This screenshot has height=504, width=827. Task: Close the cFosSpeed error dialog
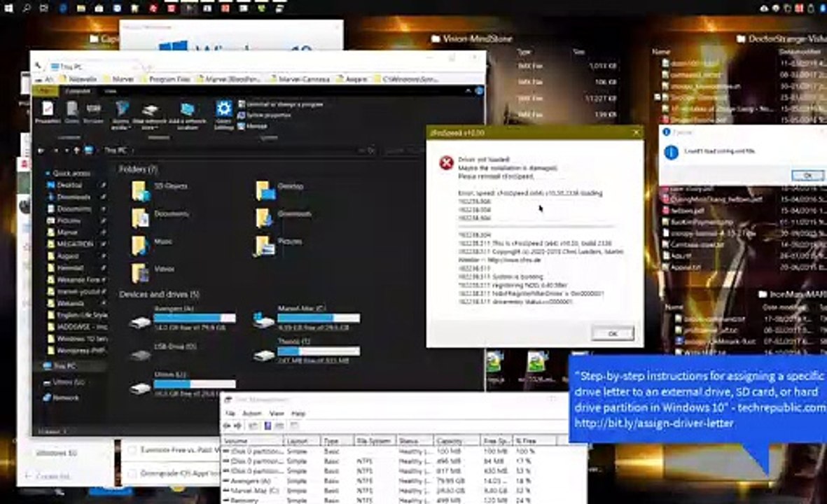pos(636,132)
